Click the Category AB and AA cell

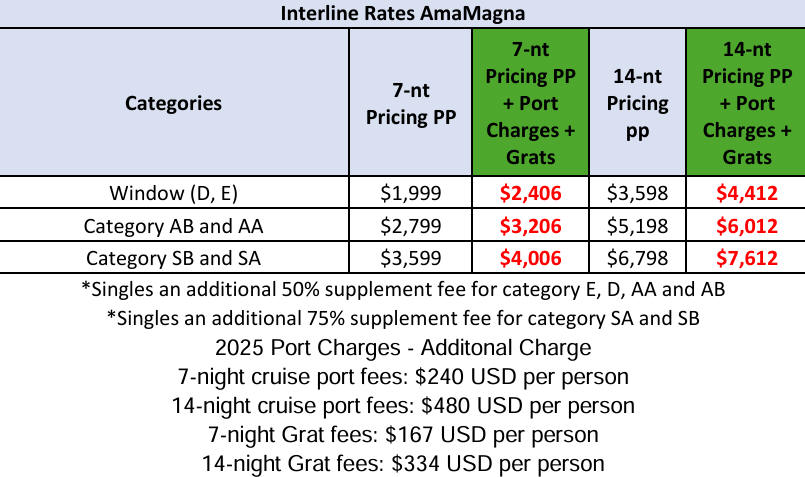[x=174, y=225]
